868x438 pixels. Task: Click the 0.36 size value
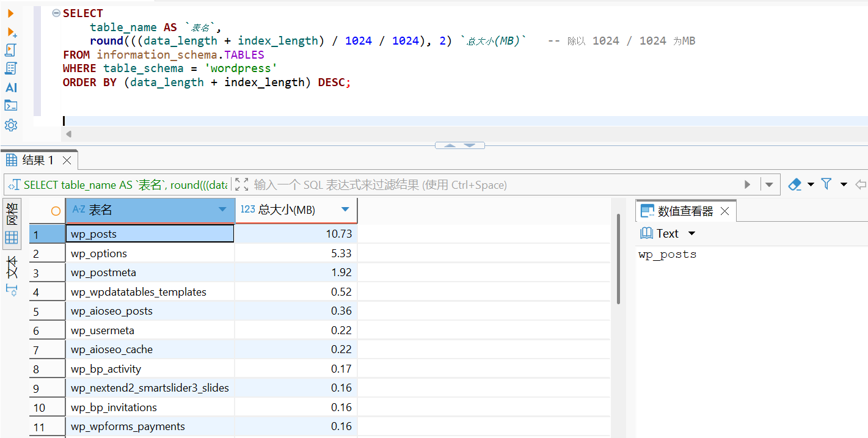pyautogui.click(x=341, y=311)
